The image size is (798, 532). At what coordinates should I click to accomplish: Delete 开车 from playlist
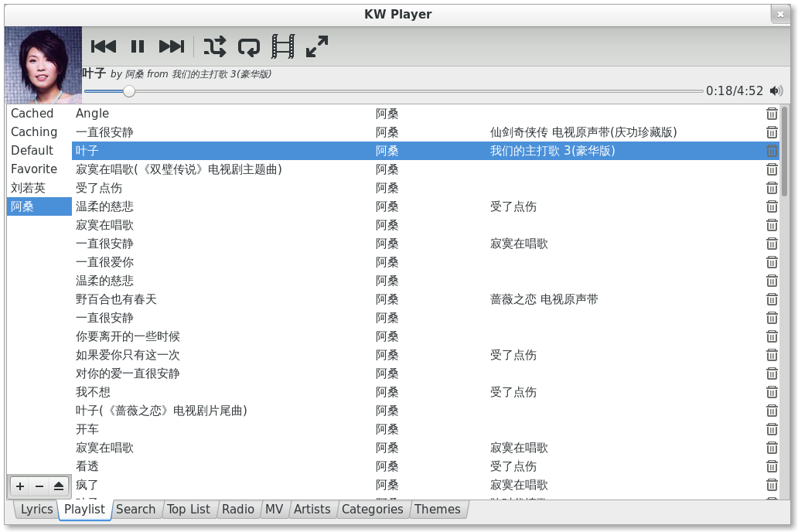[772, 429]
